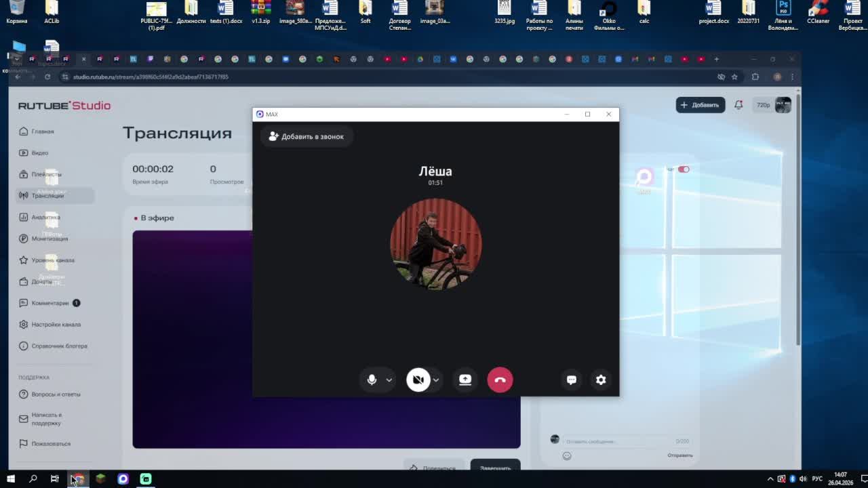Open calc folder on desktop

coord(644,12)
